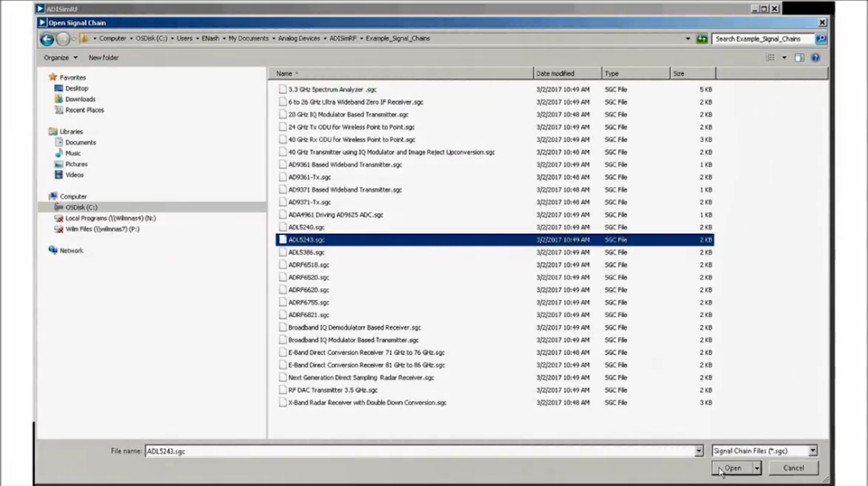Click the Open button
868x486 pixels.
click(732, 468)
